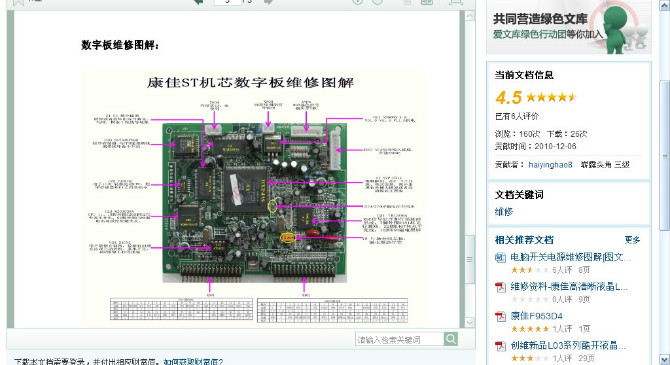Go to the previous page with the left arrow

[199, 2]
